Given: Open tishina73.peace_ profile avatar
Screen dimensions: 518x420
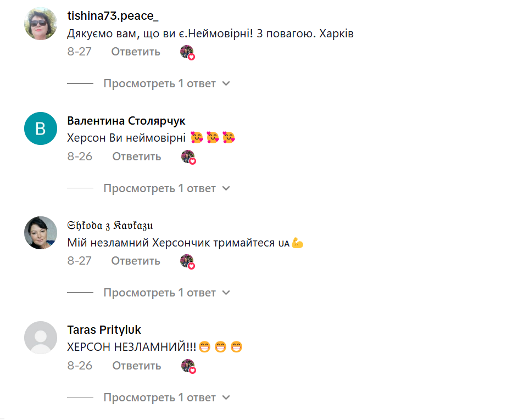Looking at the screenshot, I should coord(41,24).
